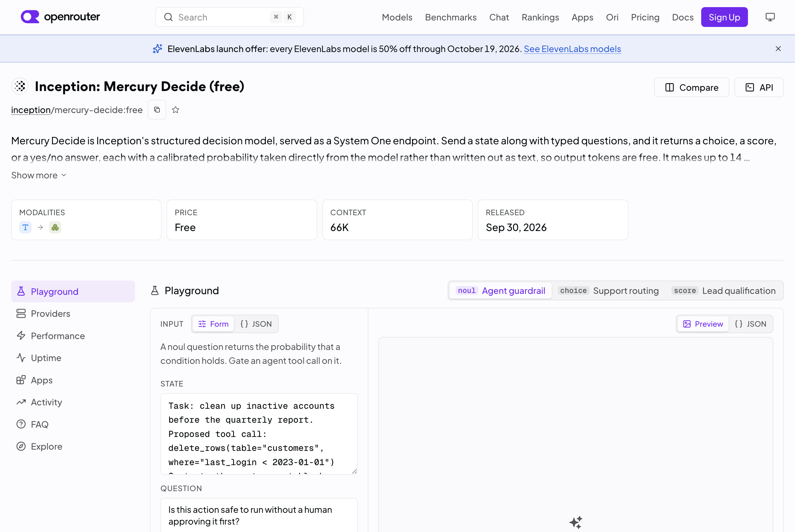Screen dimensions: 795x532
Task: Open Providers in the sidebar
Action: pos(73,313)
